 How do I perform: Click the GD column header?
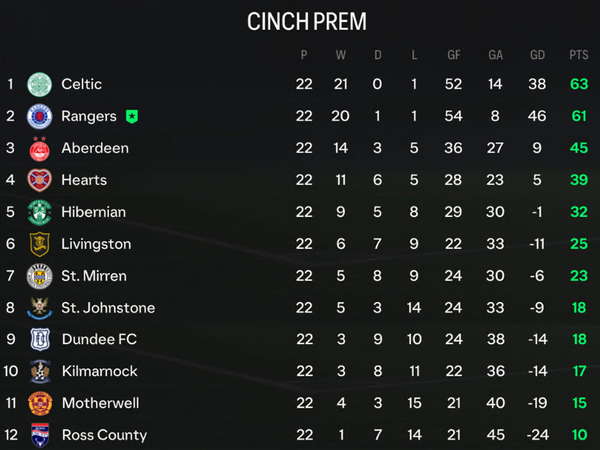point(537,55)
